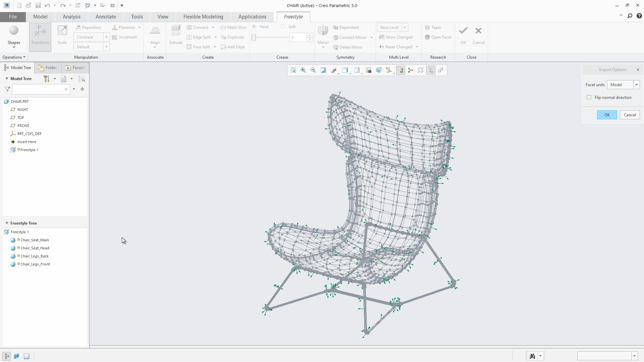This screenshot has height=362, width=644.
Task: Switch to the Folder browser tab
Action: coord(48,68)
